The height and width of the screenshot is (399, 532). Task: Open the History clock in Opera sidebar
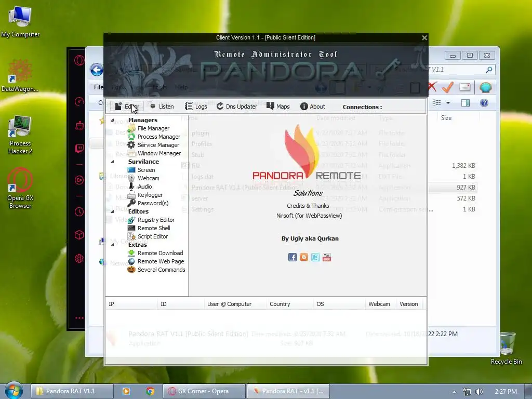[x=79, y=212]
